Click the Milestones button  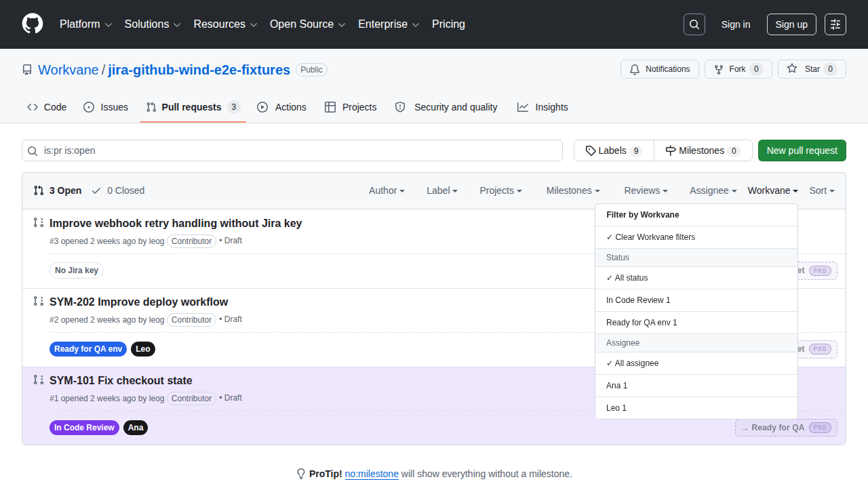point(703,150)
